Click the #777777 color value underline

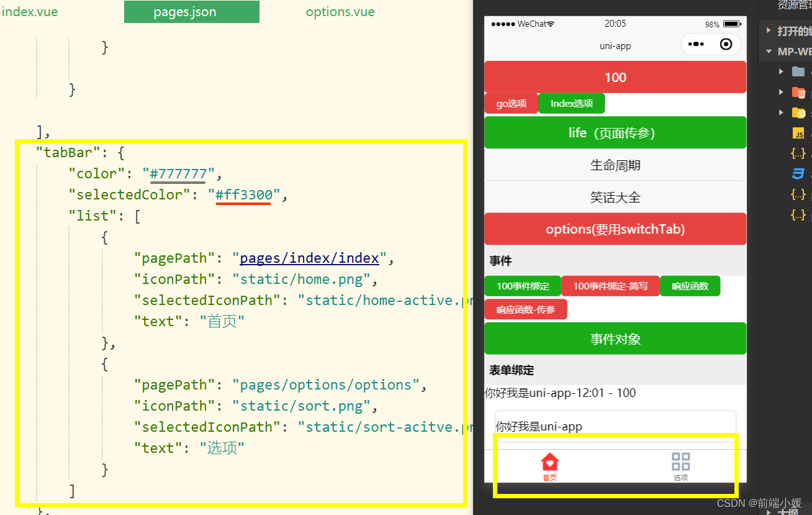coord(178,173)
